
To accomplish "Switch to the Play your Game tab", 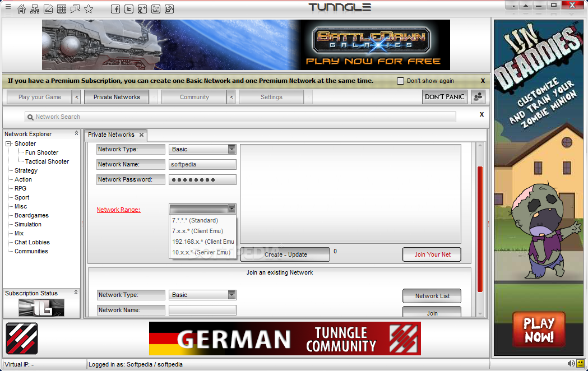I will pyautogui.click(x=39, y=97).
